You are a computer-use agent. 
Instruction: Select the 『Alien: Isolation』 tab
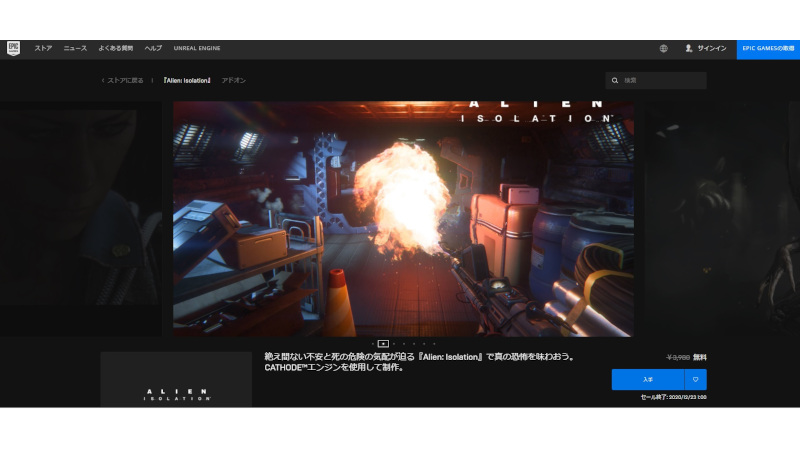[187, 81]
